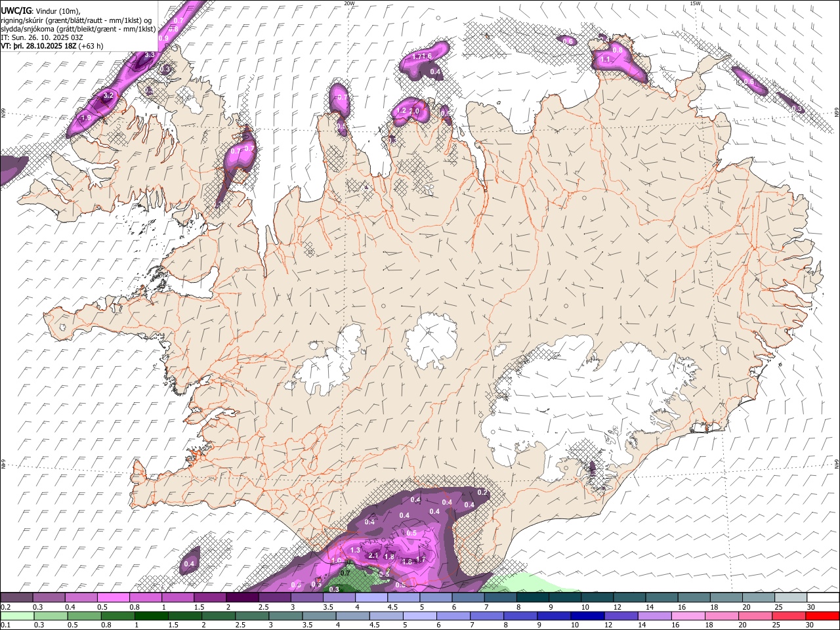Pick the bright pink 0.5–0.8 swatch on the upper scale
Screen dimensions: 840x630
coord(113,597)
